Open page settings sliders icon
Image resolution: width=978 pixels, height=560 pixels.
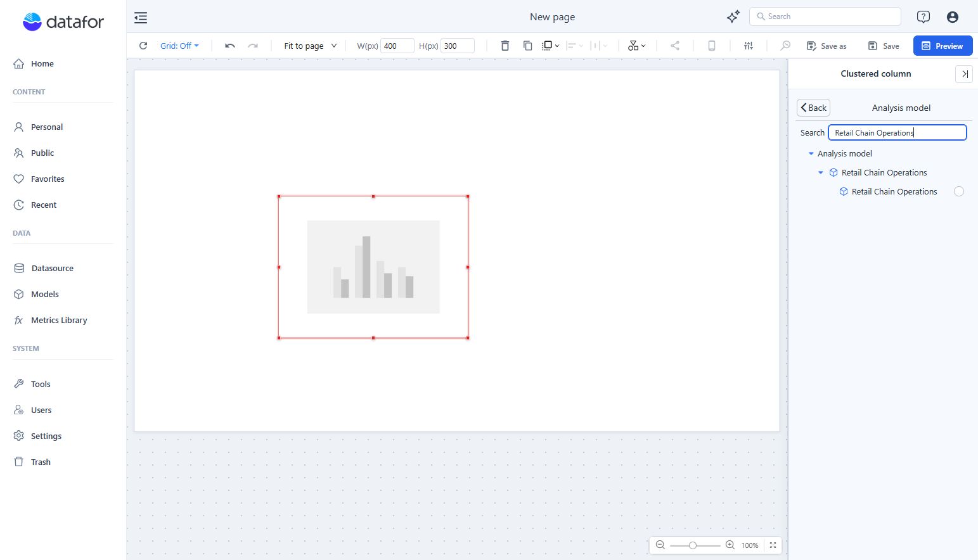point(749,46)
